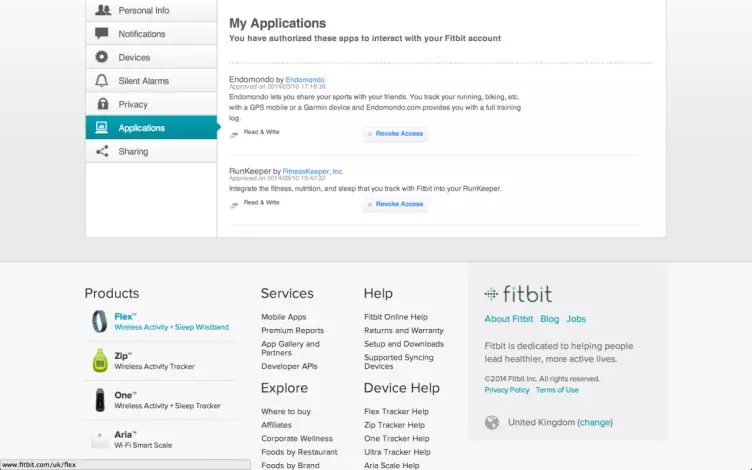Screen dimensions: 752x470
Task: Revoke access for RunKeeper
Action: (x=395, y=204)
